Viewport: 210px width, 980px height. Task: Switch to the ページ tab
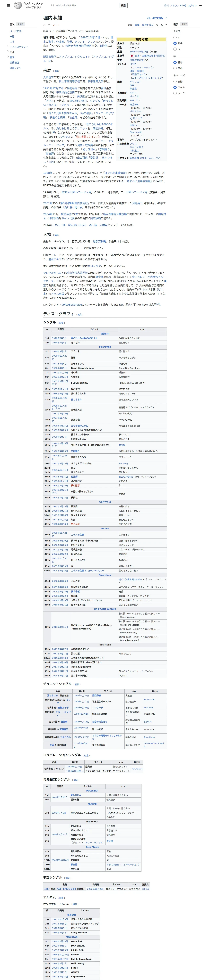point(46,25)
